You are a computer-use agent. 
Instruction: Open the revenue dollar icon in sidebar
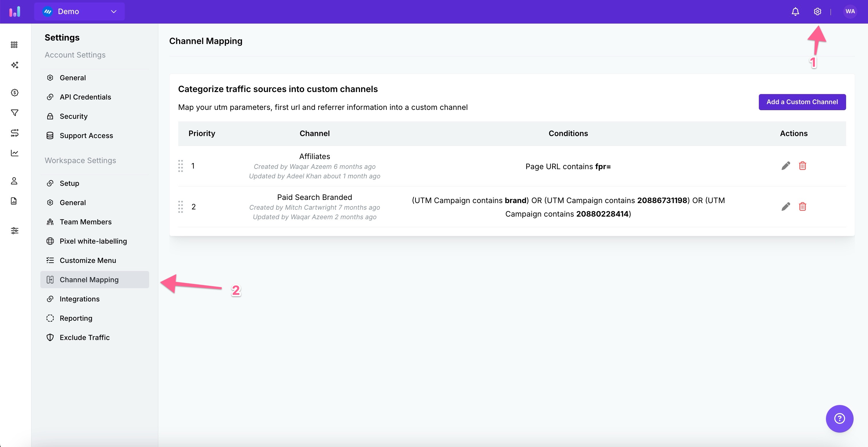click(x=14, y=93)
